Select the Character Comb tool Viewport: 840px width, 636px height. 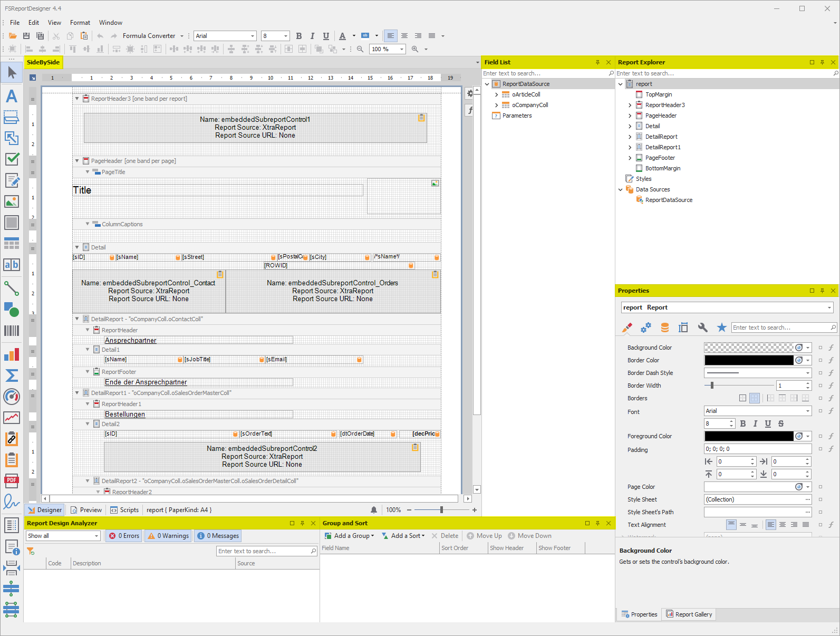[12, 265]
